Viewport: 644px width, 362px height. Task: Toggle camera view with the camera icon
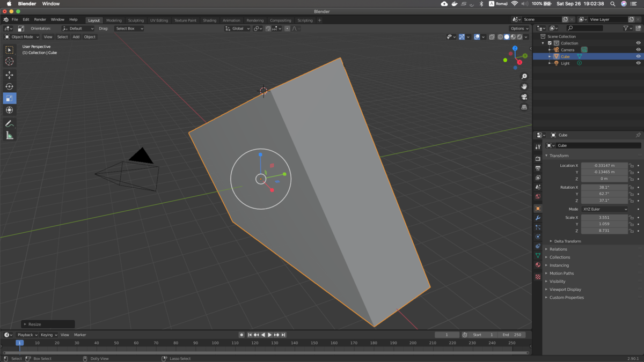524,97
